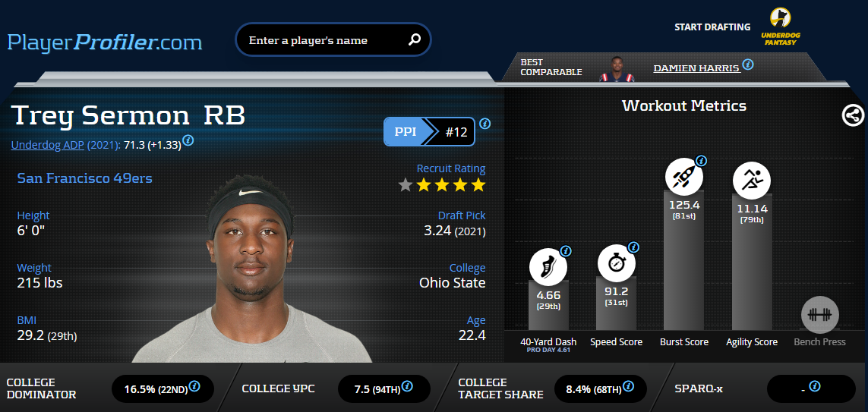
Task: Click the Agility Score runner icon
Action: pos(752,180)
